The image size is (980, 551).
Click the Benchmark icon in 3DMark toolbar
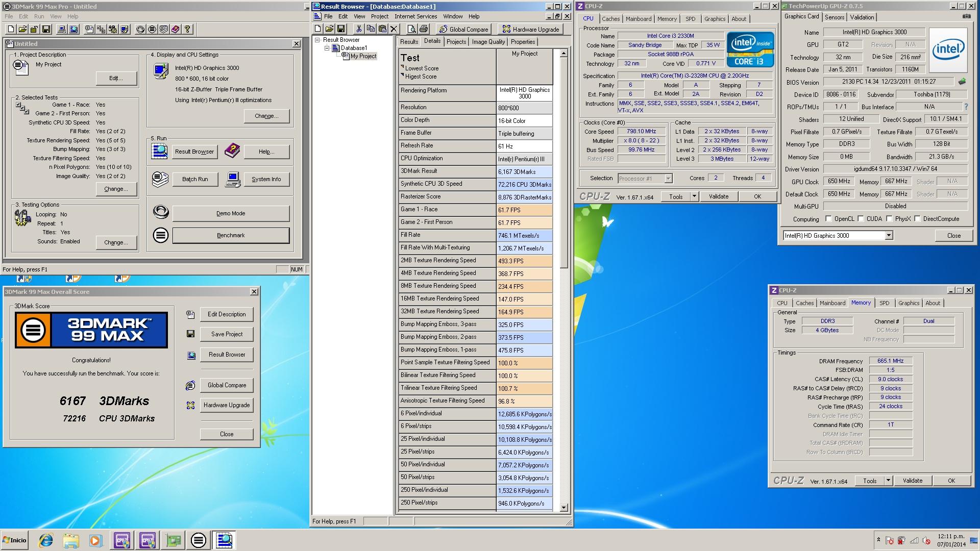[152, 29]
